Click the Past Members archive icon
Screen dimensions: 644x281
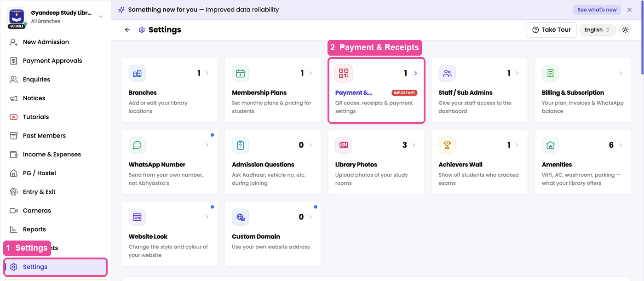coord(14,136)
